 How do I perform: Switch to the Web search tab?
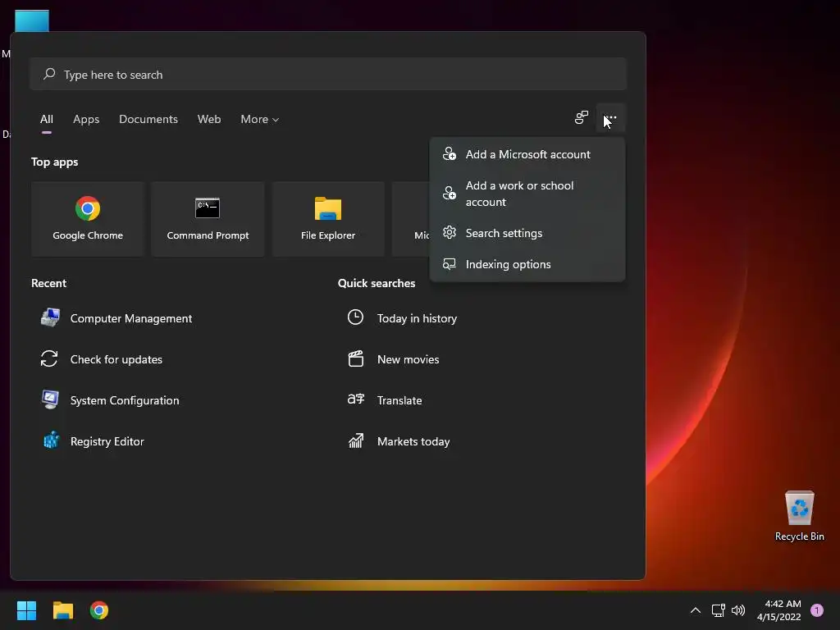[209, 119]
